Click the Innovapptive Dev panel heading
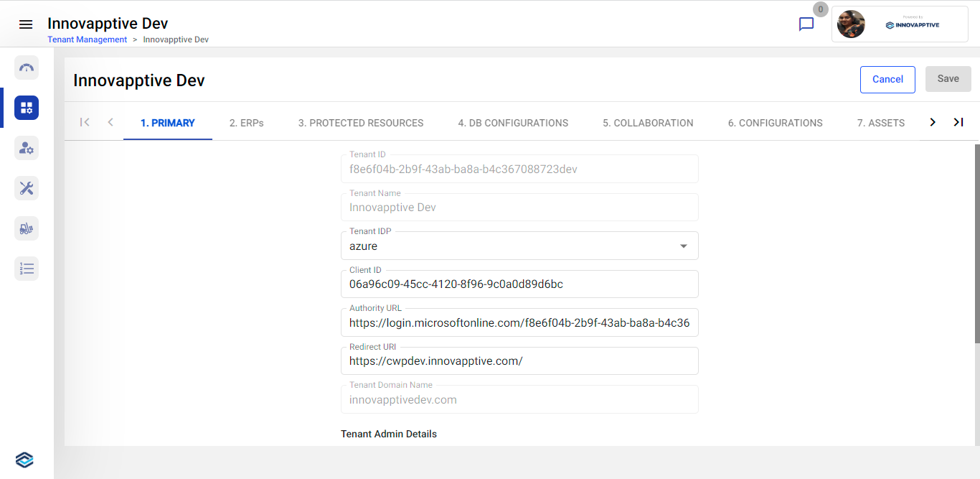 [139, 80]
